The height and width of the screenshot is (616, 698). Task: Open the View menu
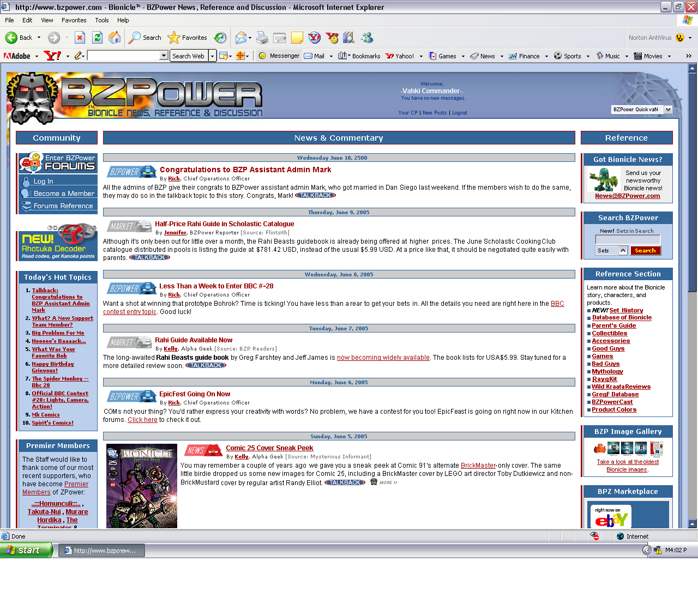point(47,20)
